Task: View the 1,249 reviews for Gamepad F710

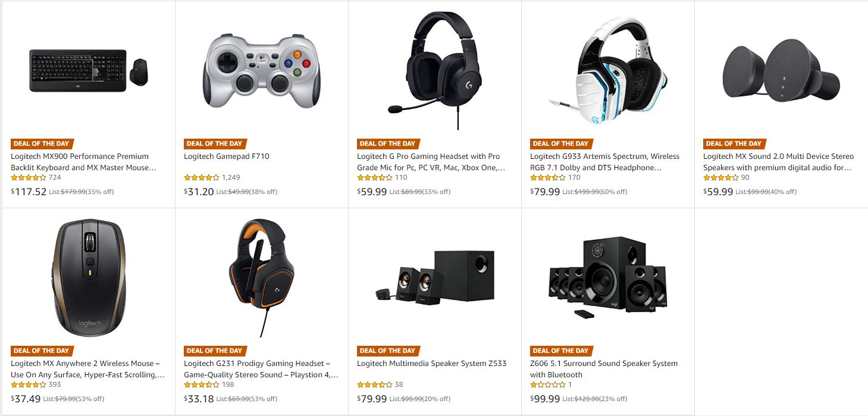Action: (x=231, y=177)
